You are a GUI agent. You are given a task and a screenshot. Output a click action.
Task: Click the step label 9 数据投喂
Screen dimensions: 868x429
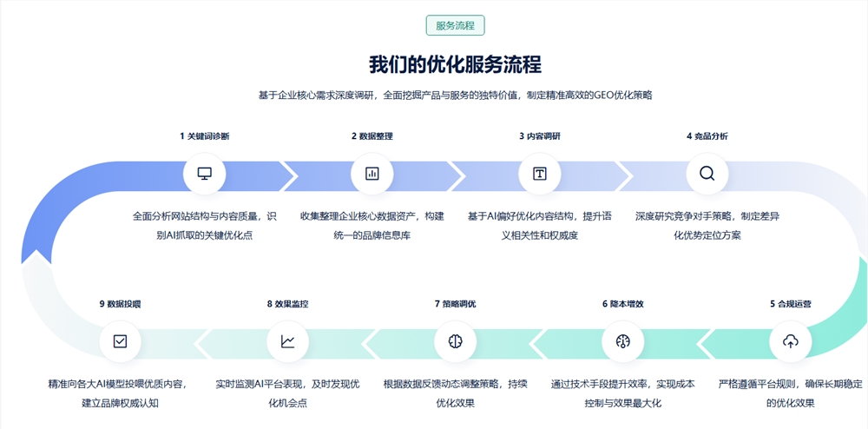coord(120,304)
